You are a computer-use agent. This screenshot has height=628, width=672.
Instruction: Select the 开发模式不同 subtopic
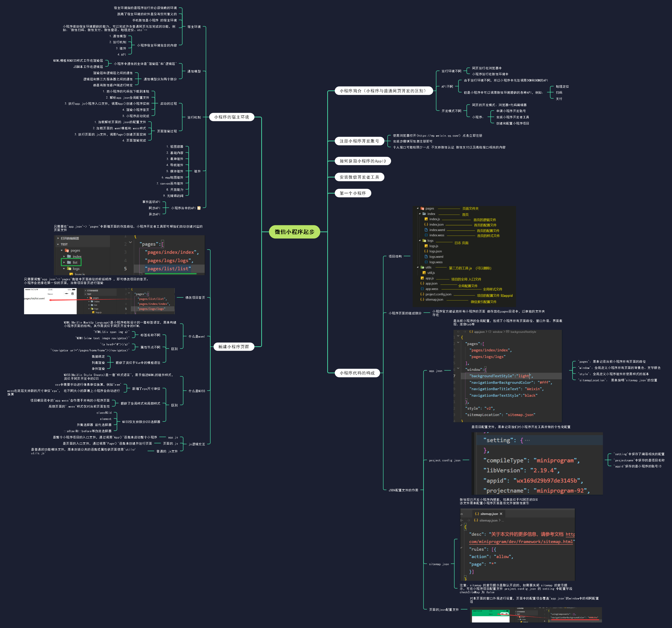coord(451,111)
